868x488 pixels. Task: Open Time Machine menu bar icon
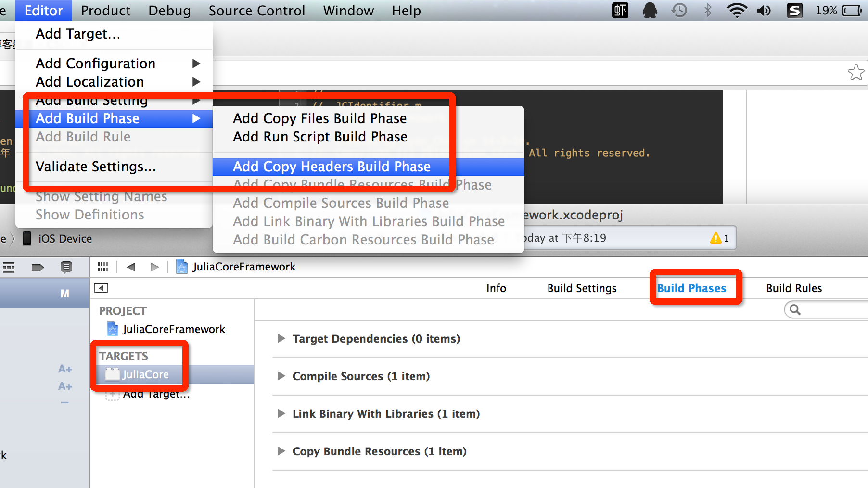(x=679, y=10)
